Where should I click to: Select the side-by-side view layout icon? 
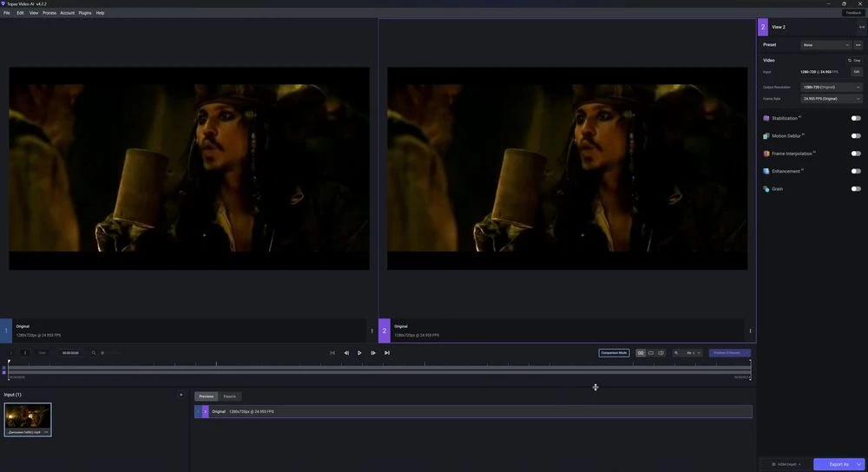[641, 353]
